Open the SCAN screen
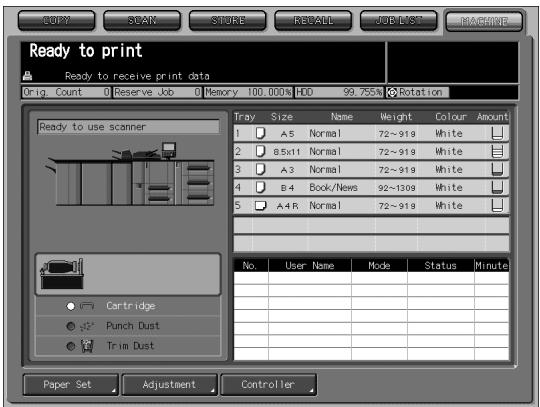The height and width of the screenshot is (407, 540). coord(142,20)
